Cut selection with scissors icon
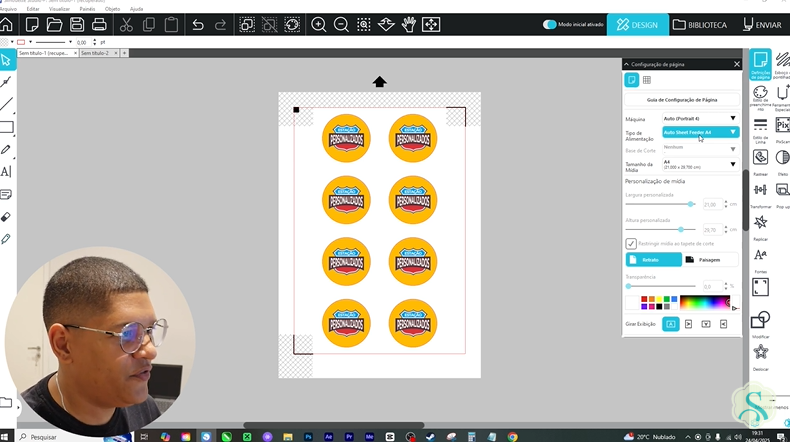Image resolution: width=790 pixels, height=442 pixels. tap(126, 24)
